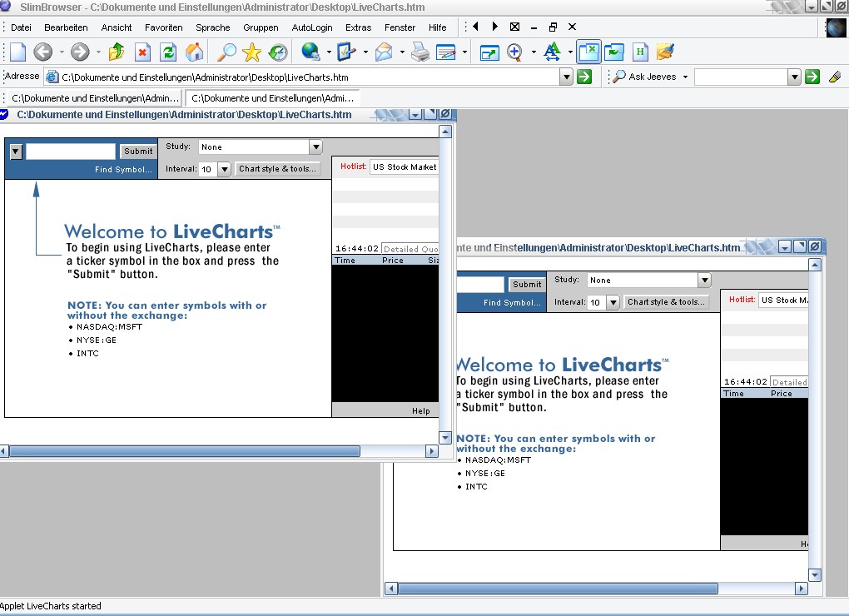Click the mail envelope icon

384,52
